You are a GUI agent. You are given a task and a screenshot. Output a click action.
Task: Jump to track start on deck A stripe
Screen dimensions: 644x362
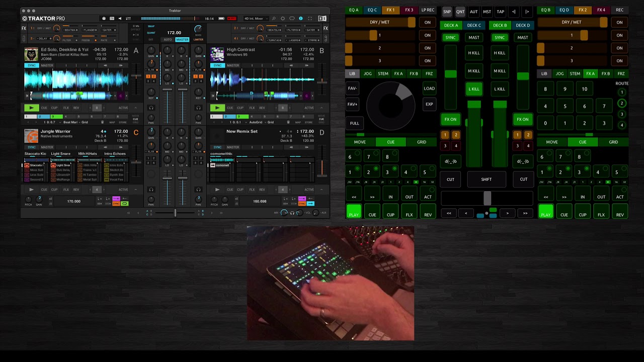click(28, 96)
